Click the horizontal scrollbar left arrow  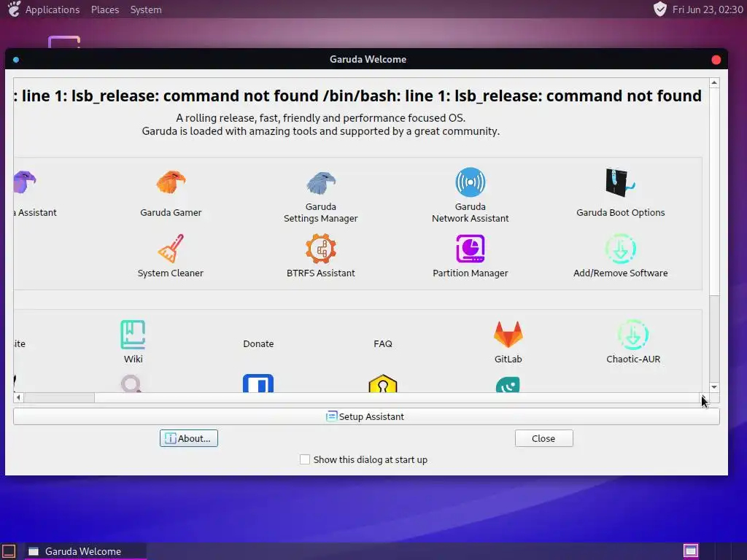pos(18,397)
